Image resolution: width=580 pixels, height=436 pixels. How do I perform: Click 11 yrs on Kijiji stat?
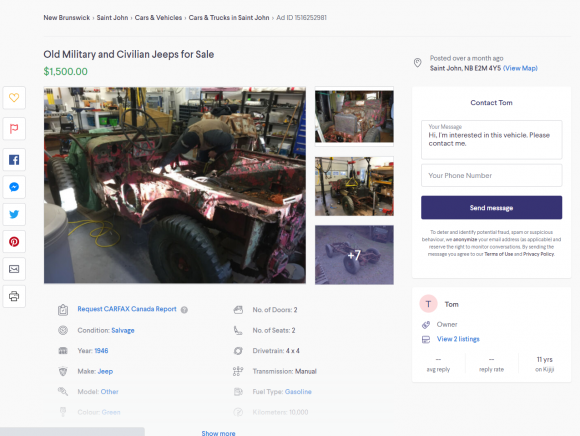[544, 364]
